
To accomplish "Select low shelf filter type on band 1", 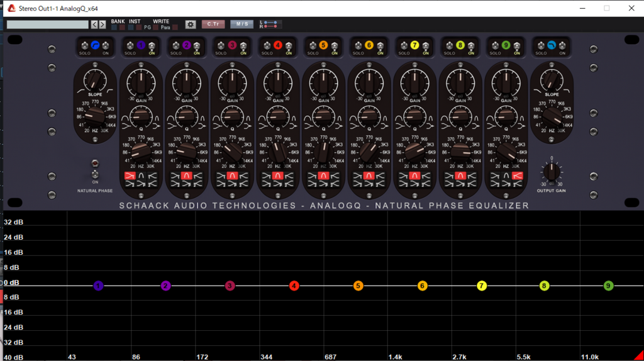I will click(130, 176).
